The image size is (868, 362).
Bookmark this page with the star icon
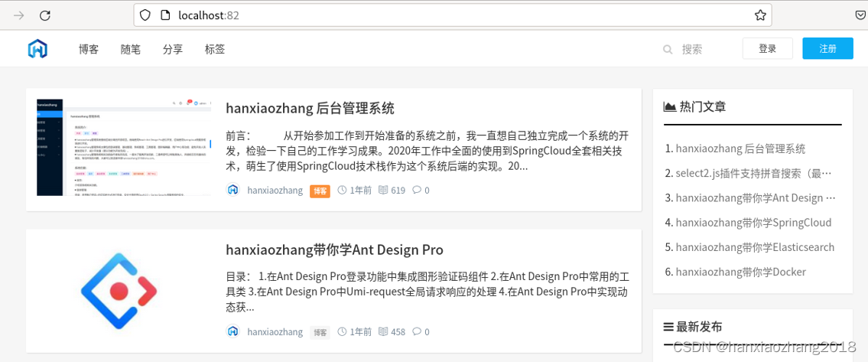point(760,15)
